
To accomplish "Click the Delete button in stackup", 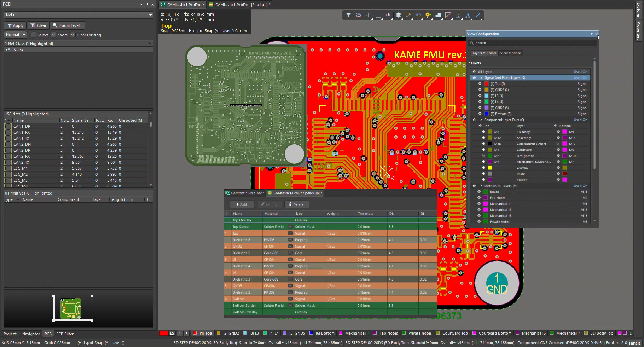I will [296, 204].
